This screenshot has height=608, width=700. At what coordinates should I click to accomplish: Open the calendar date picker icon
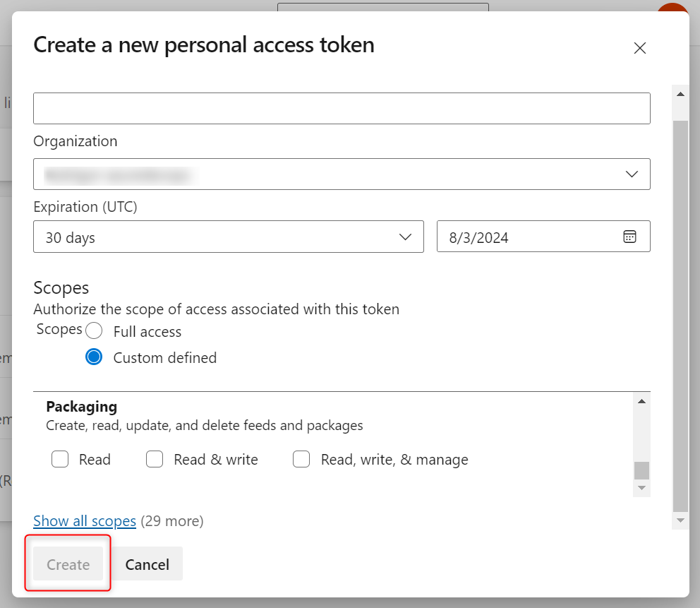coord(629,237)
